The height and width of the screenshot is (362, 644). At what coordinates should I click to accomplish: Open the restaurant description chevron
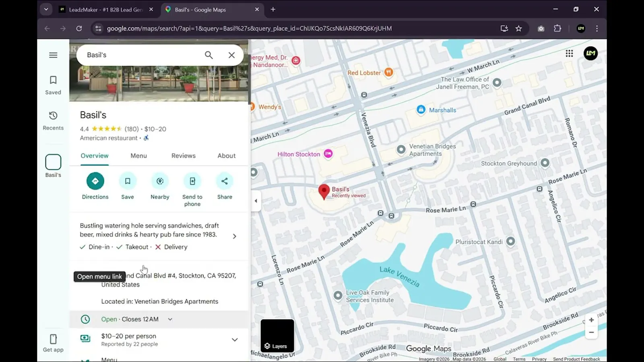[235, 237]
